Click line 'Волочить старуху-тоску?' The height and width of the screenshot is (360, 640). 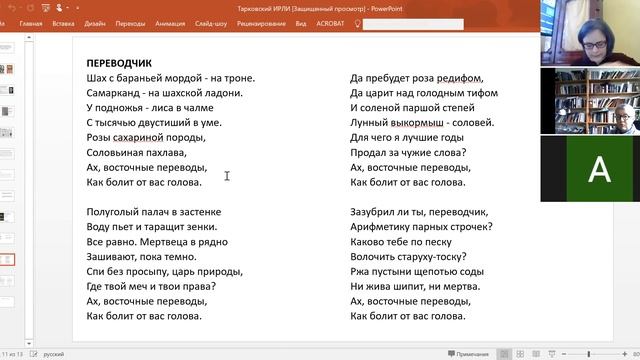click(x=408, y=257)
